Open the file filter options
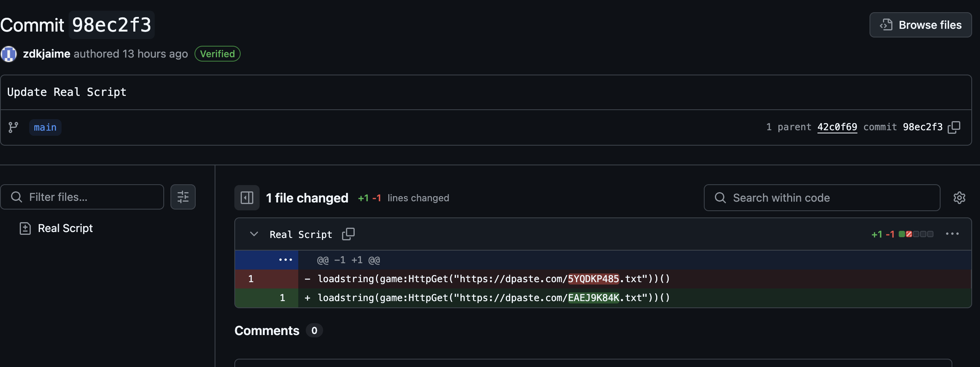 [x=183, y=197]
